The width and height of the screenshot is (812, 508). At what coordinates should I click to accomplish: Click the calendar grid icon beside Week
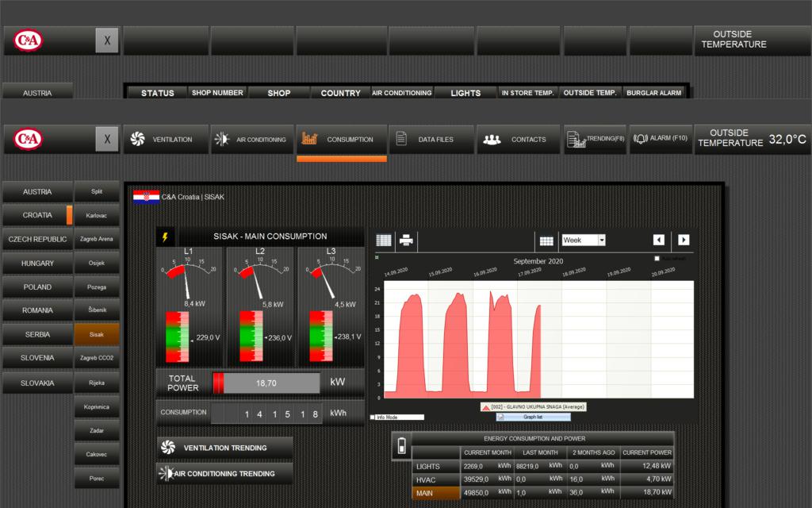pos(546,241)
